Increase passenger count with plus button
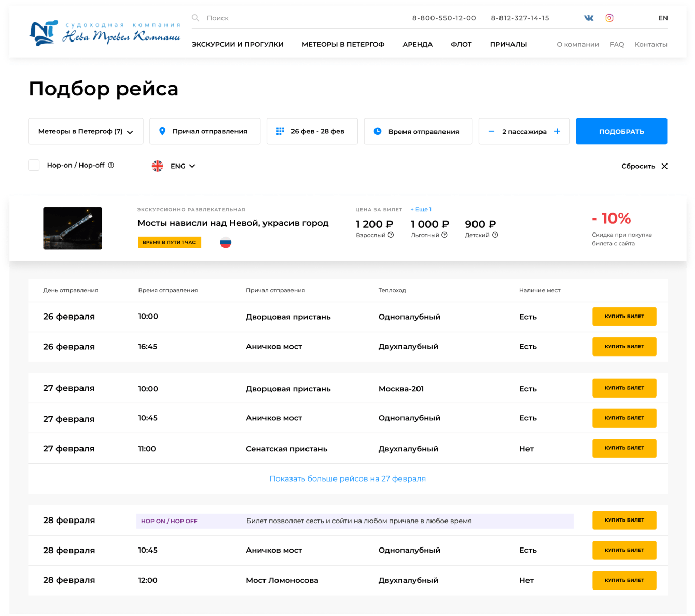This screenshot has height=616, width=695. [x=557, y=131]
